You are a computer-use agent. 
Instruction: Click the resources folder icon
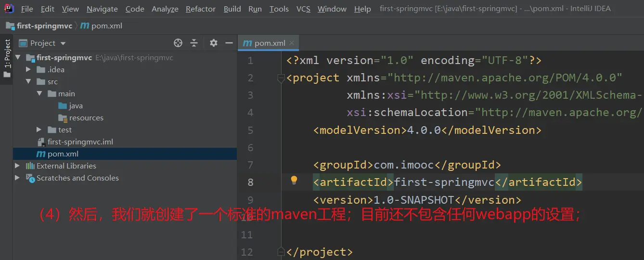click(63, 118)
